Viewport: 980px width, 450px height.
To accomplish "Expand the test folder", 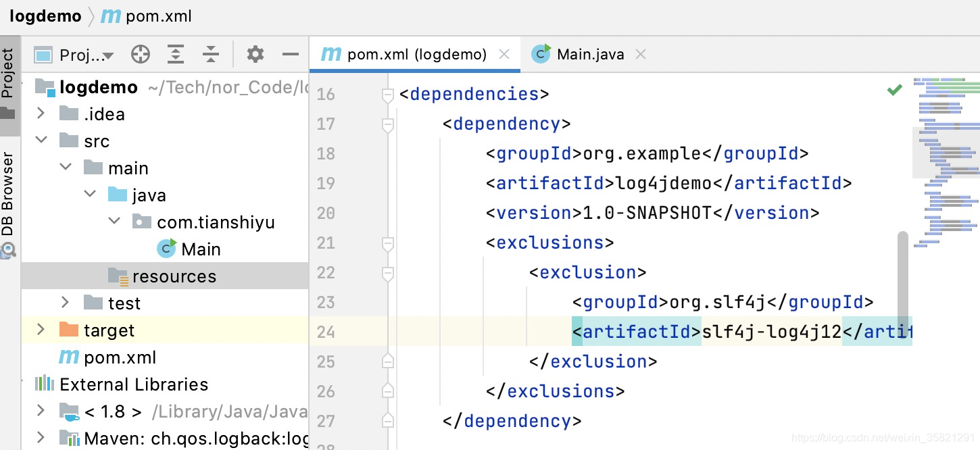I will 66,303.
